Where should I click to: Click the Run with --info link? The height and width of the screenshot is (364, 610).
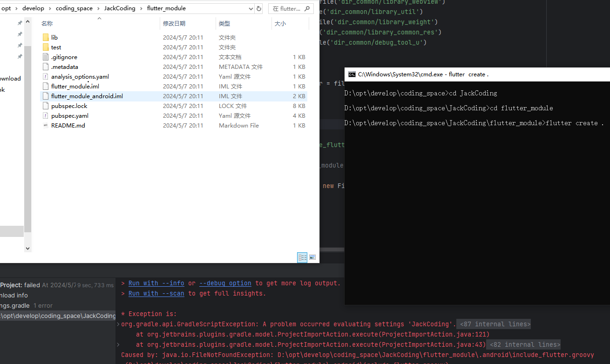[x=156, y=283]
